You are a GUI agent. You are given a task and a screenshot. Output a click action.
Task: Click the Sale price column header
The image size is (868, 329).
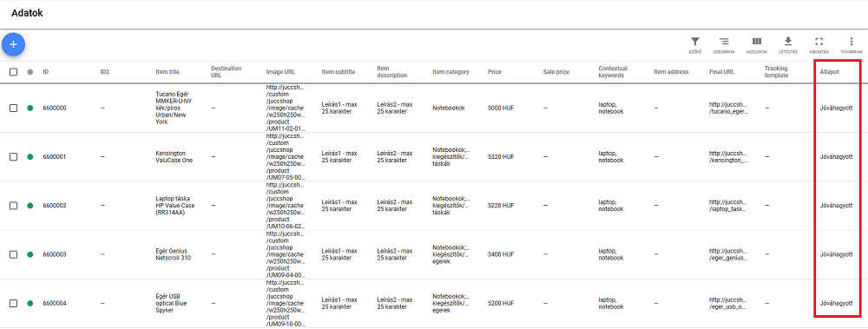point(556,72)
